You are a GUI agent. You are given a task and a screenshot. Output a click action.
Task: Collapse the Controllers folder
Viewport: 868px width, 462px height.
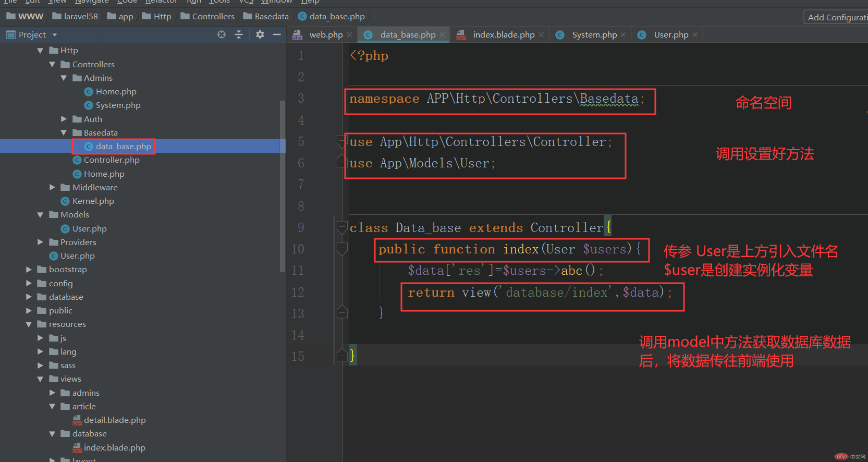coord(52,65)
